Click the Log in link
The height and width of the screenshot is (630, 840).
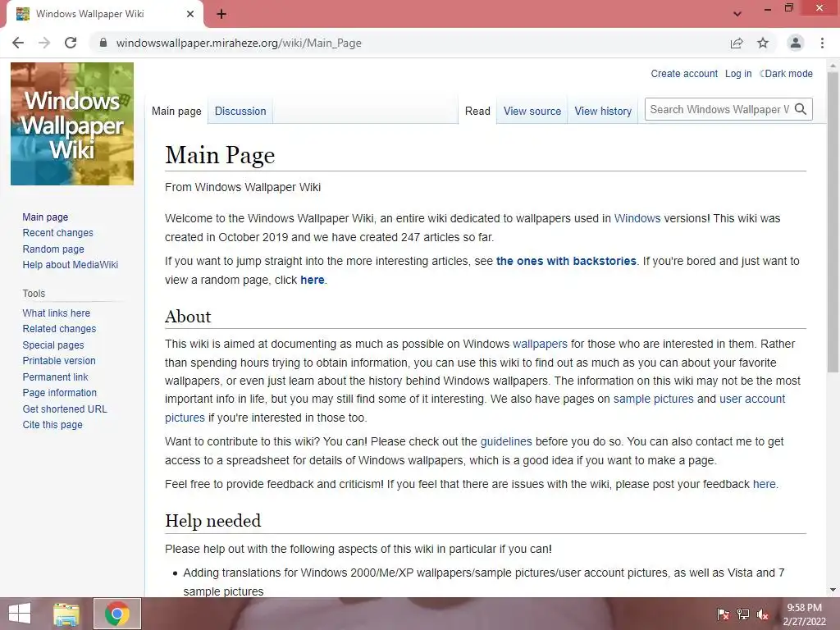(738, 74)
